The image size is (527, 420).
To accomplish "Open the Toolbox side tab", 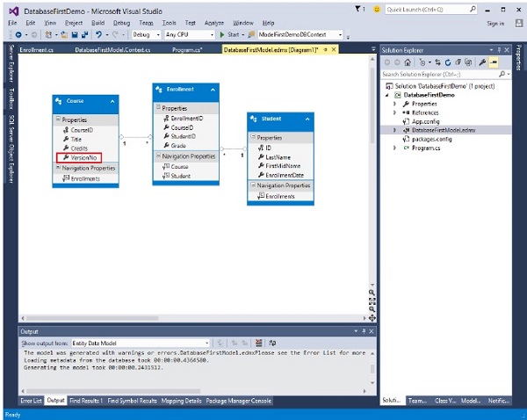I will click(11, 98).
